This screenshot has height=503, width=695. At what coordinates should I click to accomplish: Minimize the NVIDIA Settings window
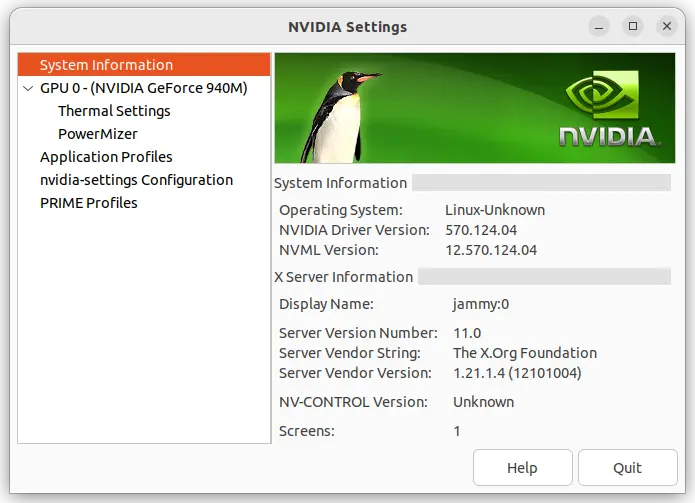[x=599, y=27]
